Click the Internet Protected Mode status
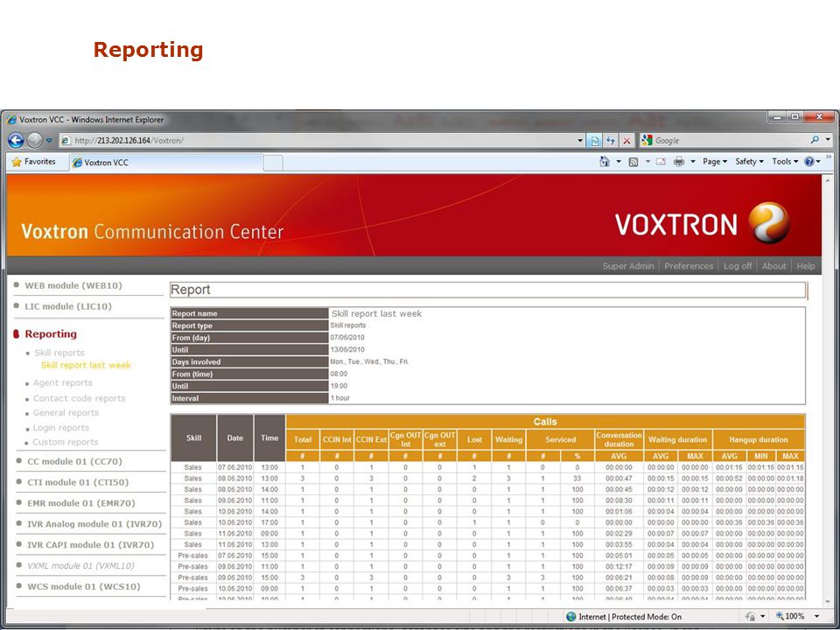 pyautogui.click(x=624, y=617)
